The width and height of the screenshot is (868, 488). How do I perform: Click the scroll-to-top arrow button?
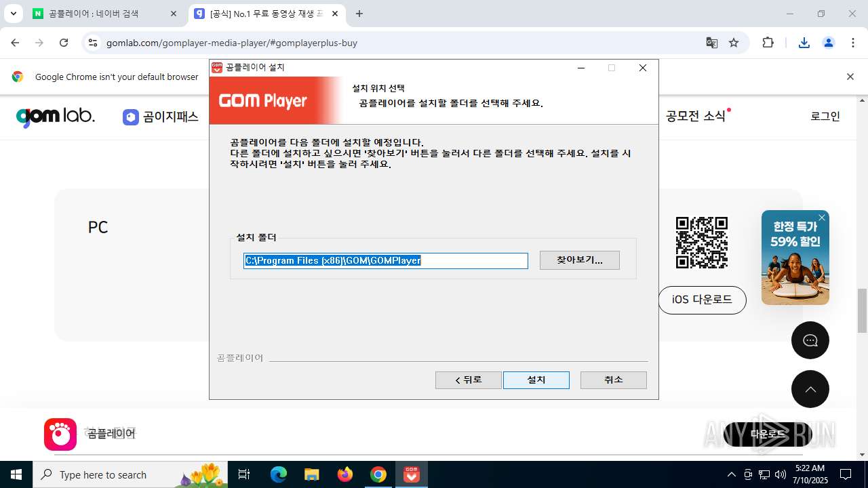point(810,389)
